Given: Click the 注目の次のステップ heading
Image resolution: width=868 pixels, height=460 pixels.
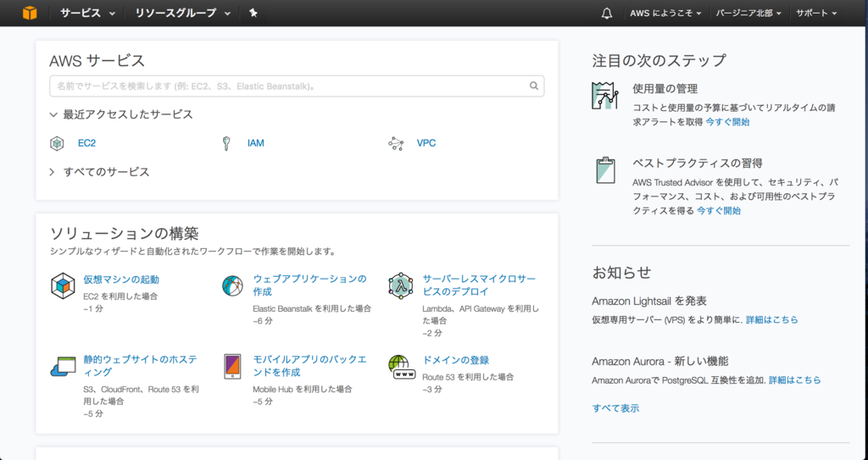Looking at the screenshot, I should (659, 60).
